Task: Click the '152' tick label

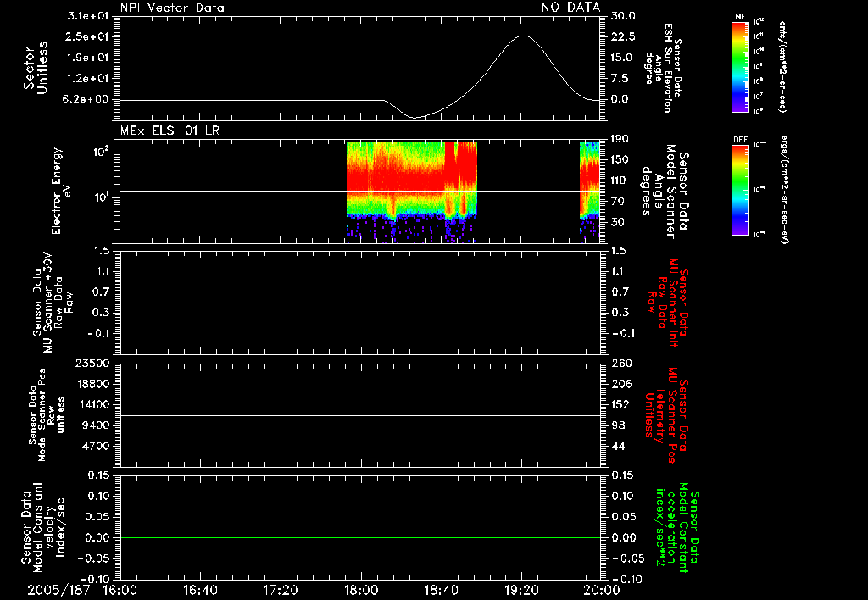Action: (620, 404)
